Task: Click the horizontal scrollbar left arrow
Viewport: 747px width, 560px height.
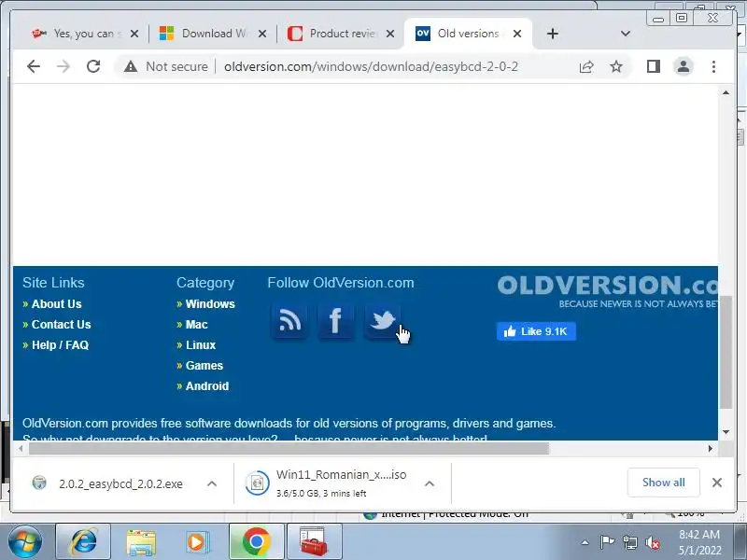Action: (x=21, y=448)
